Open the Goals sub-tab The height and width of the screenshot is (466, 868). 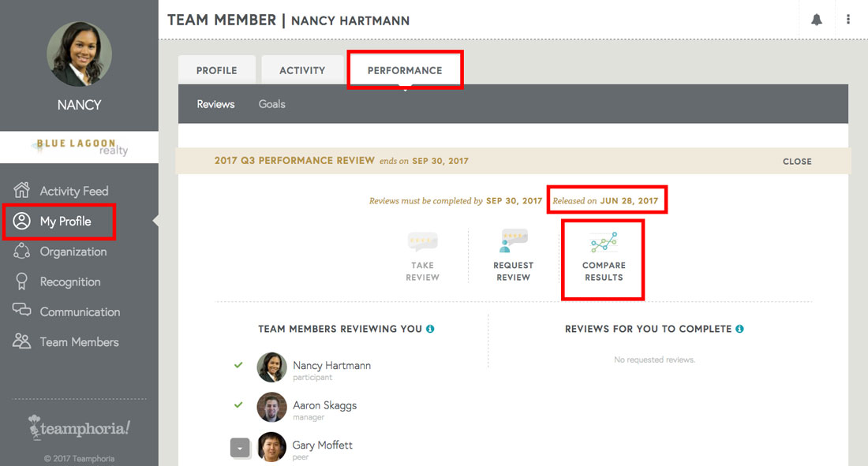tap(271, 103)
